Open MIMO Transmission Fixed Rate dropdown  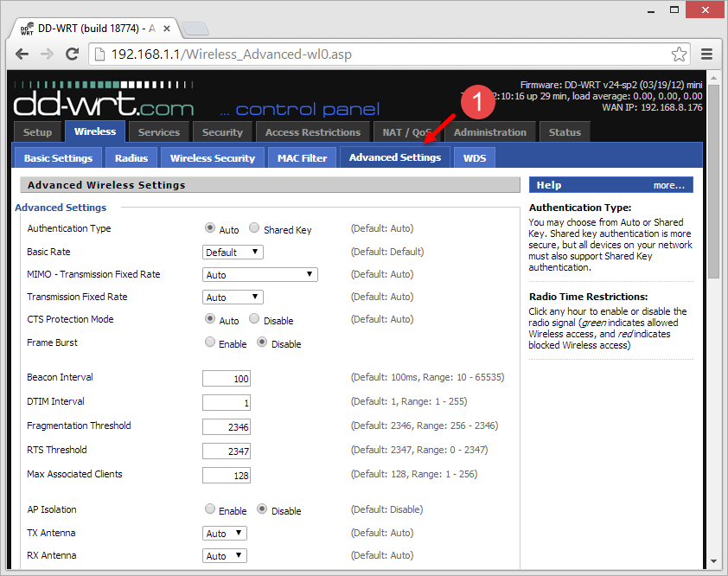[260, 274]
